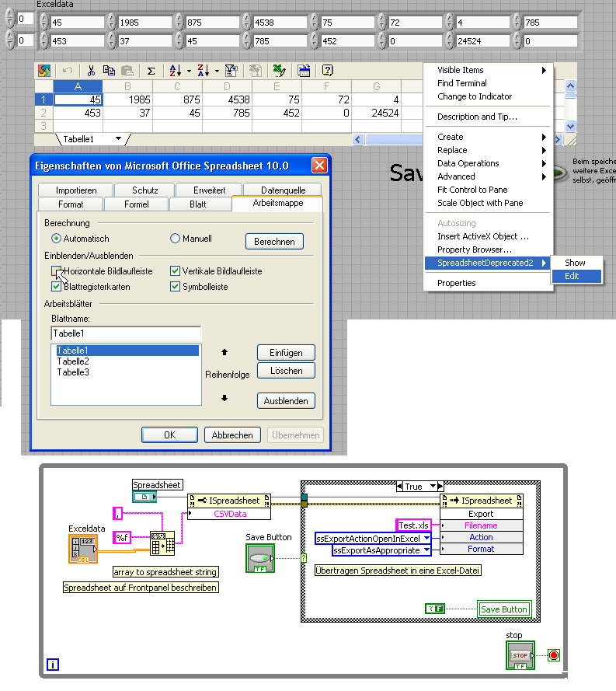
Task: Click the AutoFilter funnel icon
Action: [231, 71]
